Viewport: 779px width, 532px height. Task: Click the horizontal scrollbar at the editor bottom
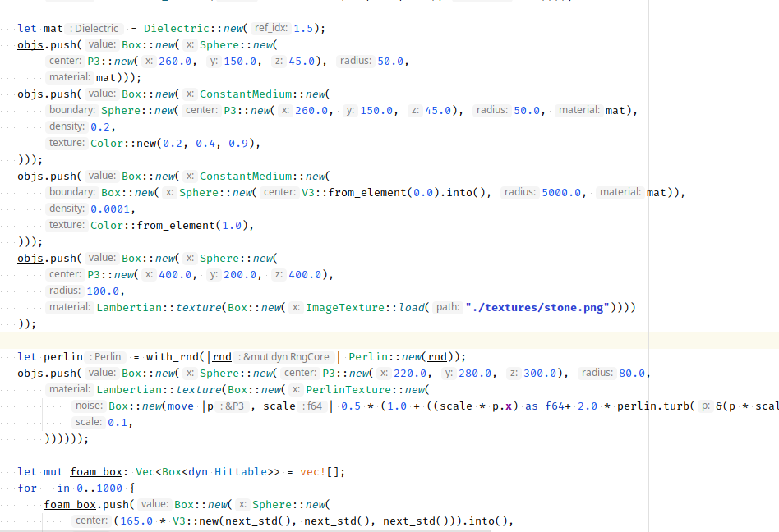(245, 530)
